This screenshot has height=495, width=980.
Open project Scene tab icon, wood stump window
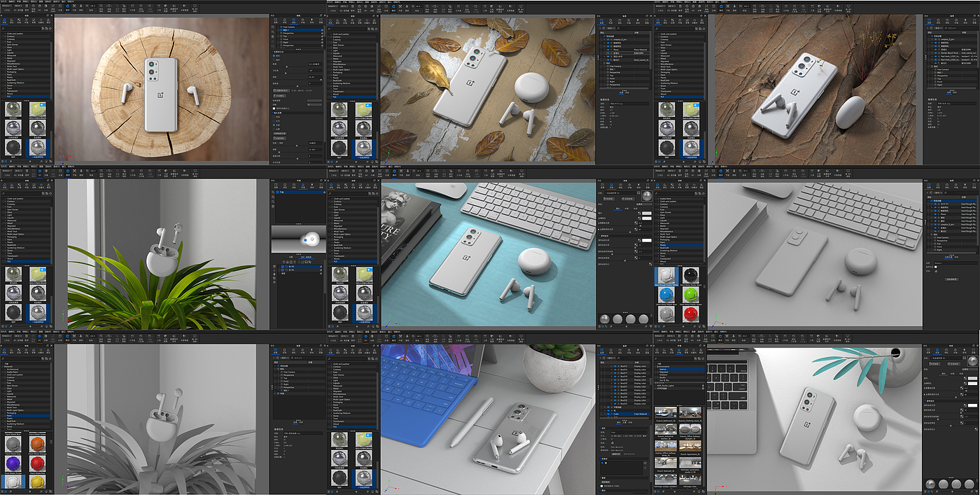(x=276, y=20)
